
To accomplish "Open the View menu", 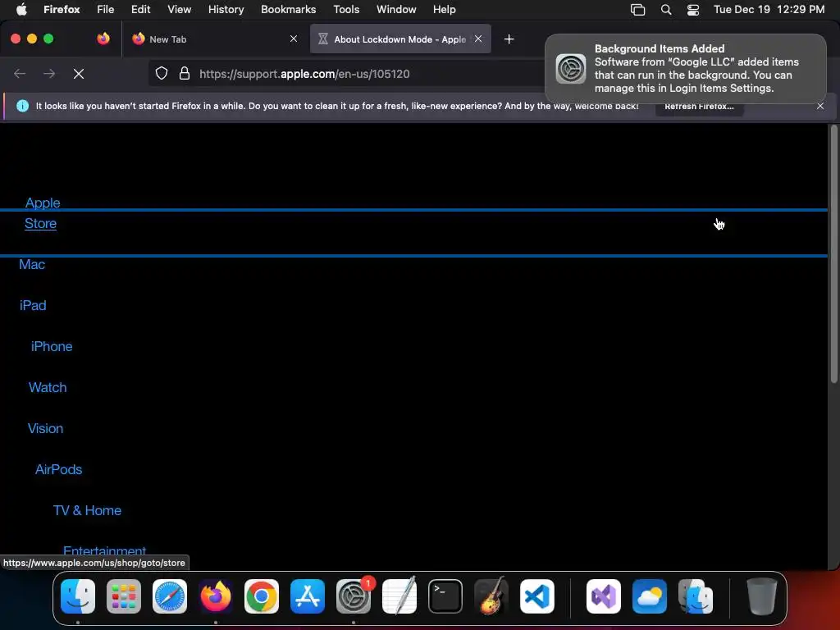I will point(179,9).
